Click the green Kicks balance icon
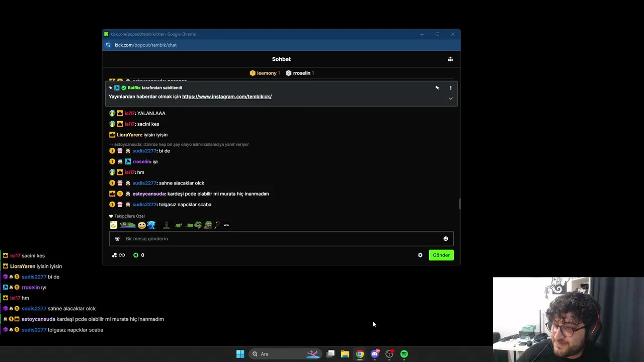The height and width of the screenshot is (362, 644). point(136,255)
